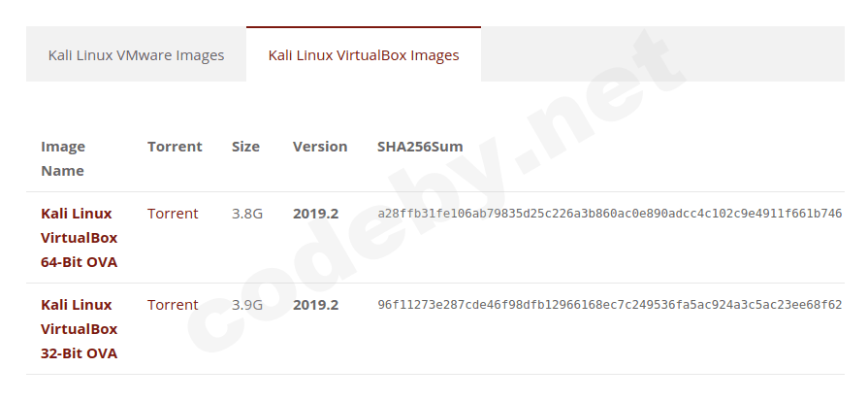Download the Torrent for the 32-Bit OVA

(x=173, y=305)
